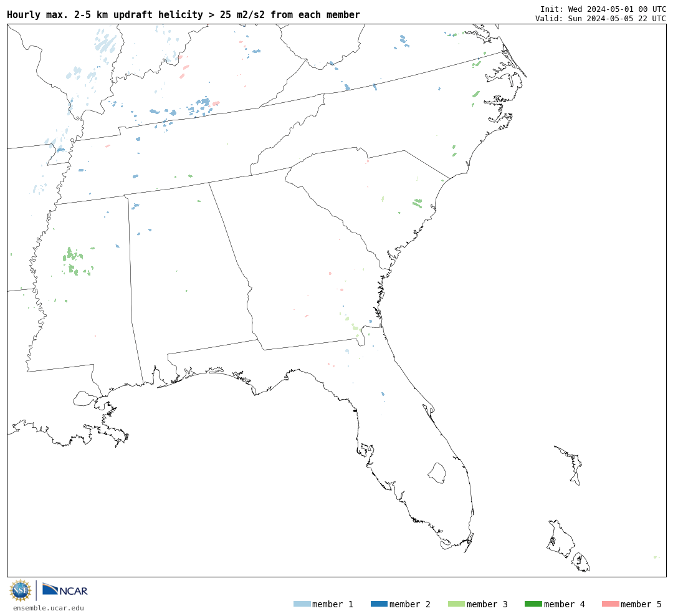Click the NSF logo icon
Image resolution: width=673 pixels, height=616 pixels.
tap(20, 590)
